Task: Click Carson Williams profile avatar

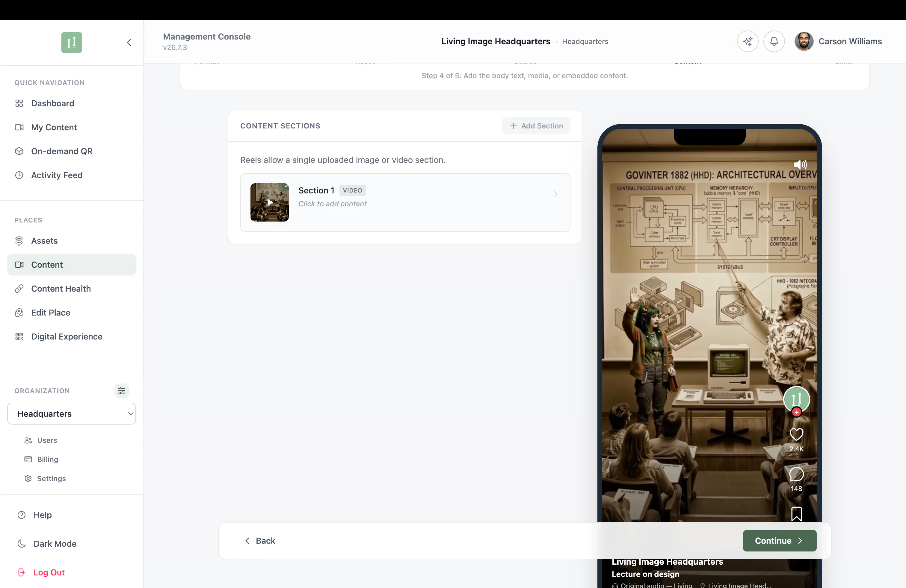Action: point(804,41)
